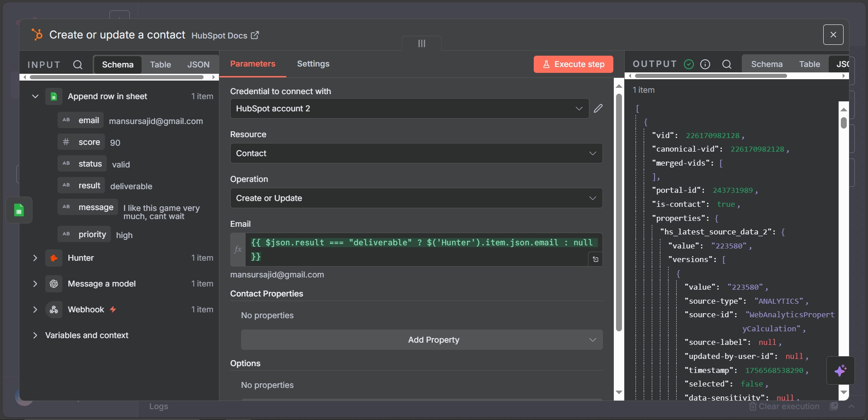This screenshot has height=420, width=868.
Task: Switch input view to Schema
Action: (118, 65)
